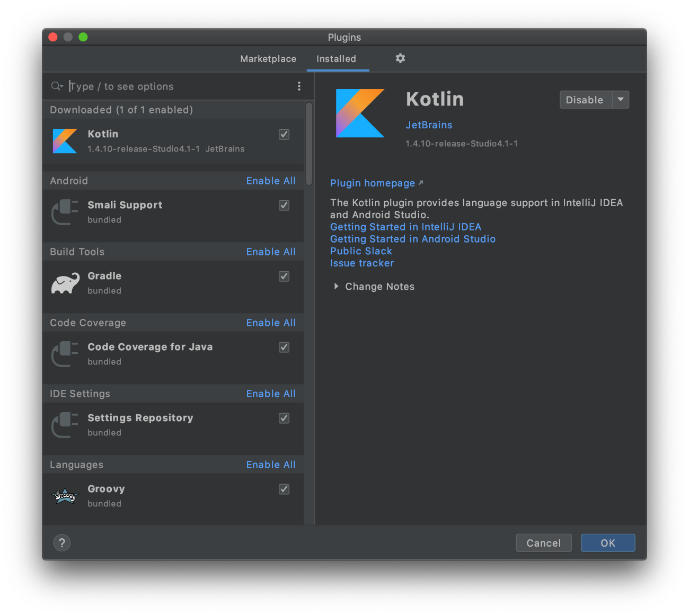This screenshot has height=616, width=689.
Task: Select the Groovy plugin name
Action: coord(106,489)
